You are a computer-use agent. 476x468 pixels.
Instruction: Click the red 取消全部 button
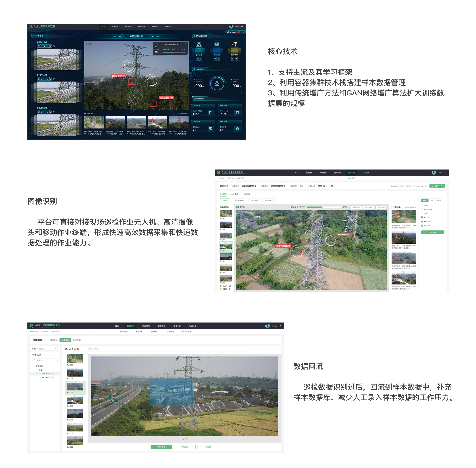point(381,207)
